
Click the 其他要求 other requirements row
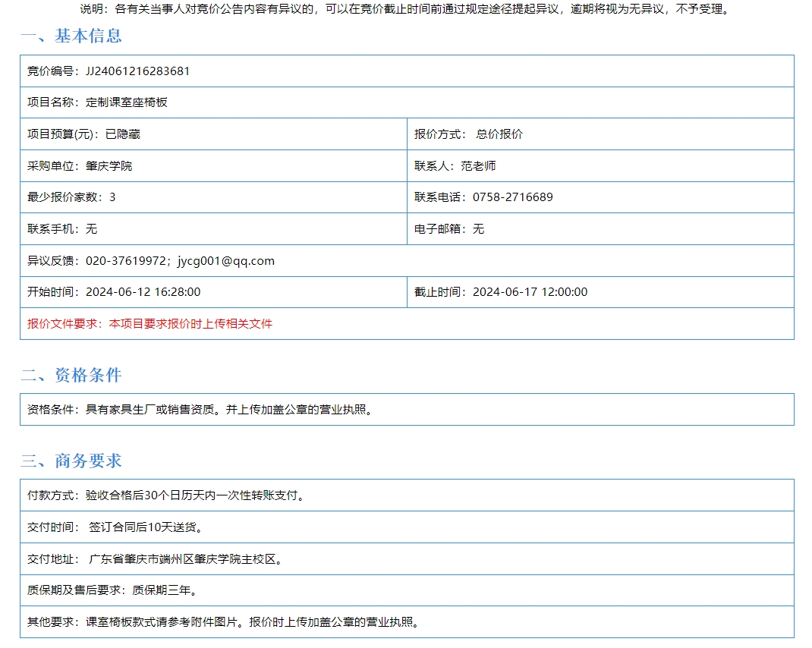tap(224, 622)
